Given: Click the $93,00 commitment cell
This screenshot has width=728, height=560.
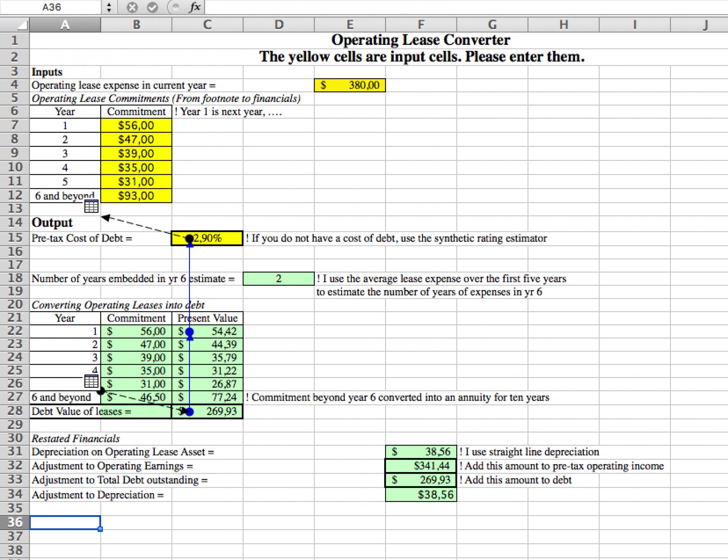Looking at the screenshot, I should [136, 196].
